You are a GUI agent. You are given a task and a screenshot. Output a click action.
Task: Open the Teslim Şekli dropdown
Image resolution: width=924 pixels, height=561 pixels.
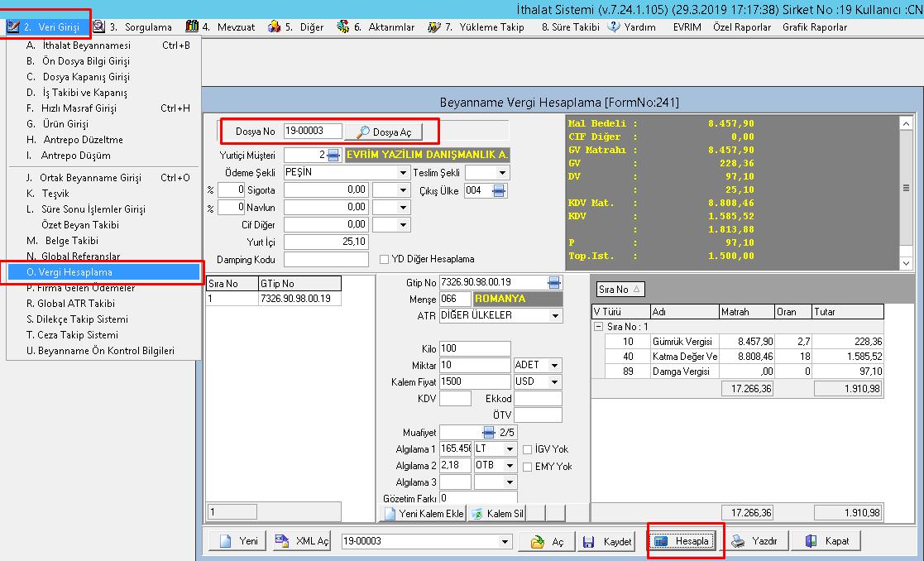pyautogui.click(x=502, y=173)
